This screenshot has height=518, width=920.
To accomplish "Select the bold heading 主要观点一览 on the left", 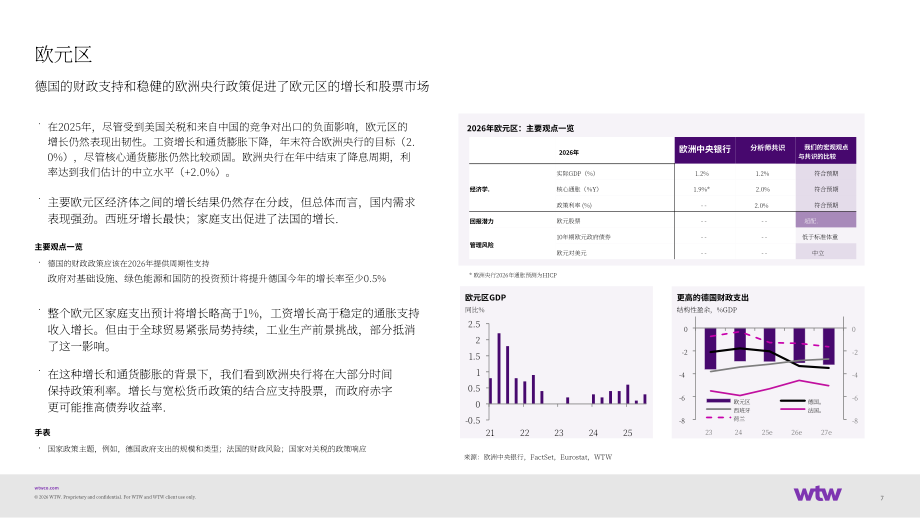I will [x=59, y=247].
